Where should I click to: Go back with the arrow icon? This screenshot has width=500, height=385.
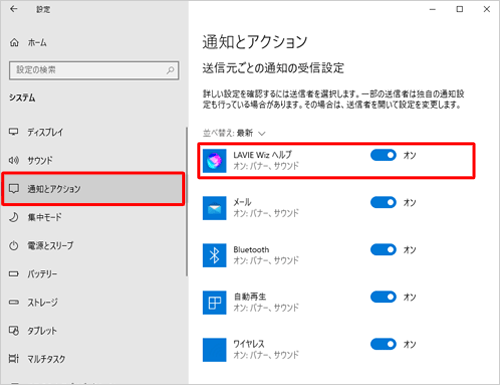tap(14, 9)
